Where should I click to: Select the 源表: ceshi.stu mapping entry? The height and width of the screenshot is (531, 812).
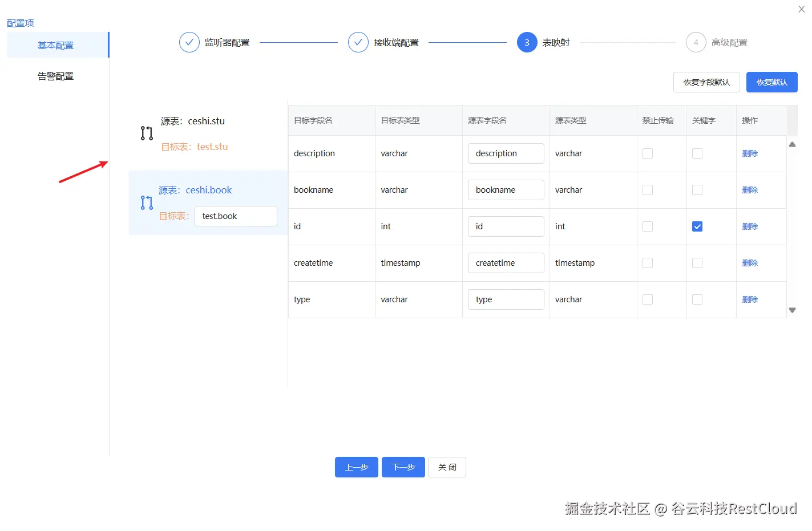[193, 121]
